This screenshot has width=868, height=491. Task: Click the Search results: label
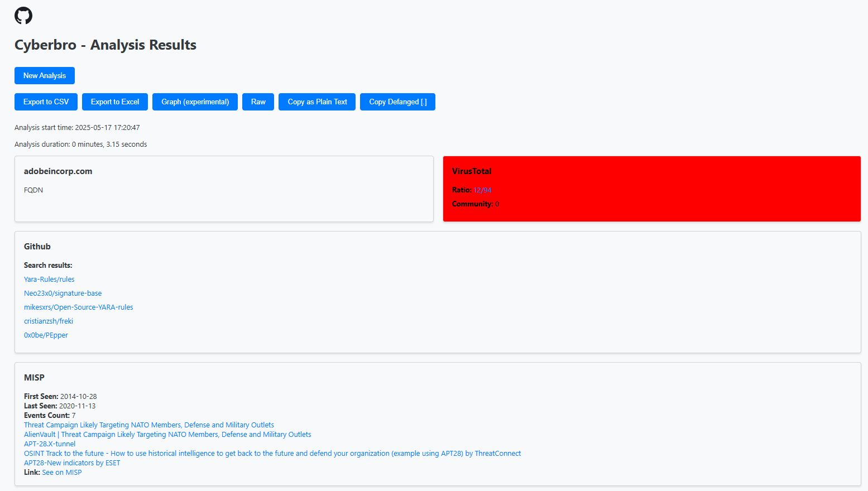[x=48, y=266]
